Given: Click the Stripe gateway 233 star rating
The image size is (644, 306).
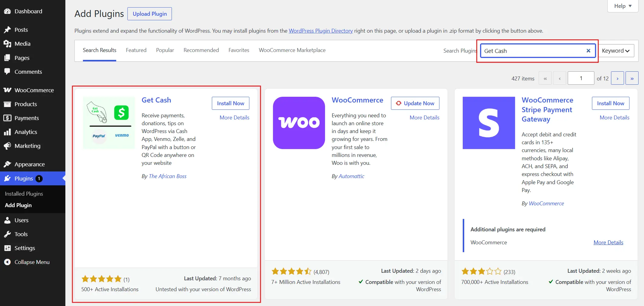Looking at the screenshot, I should [481, 271].
